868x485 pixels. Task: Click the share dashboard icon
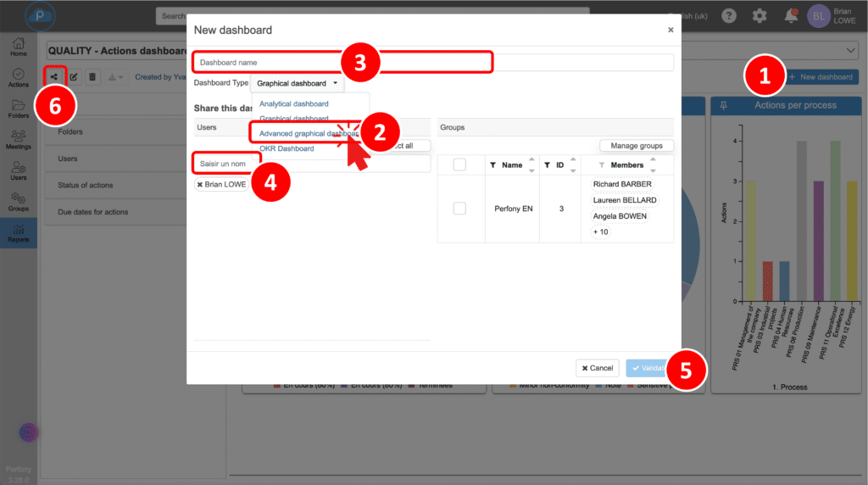[x=54, y=77]
